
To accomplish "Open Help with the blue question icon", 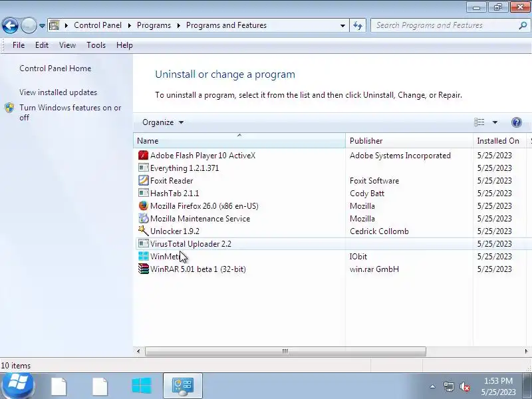I will [517, 122].
